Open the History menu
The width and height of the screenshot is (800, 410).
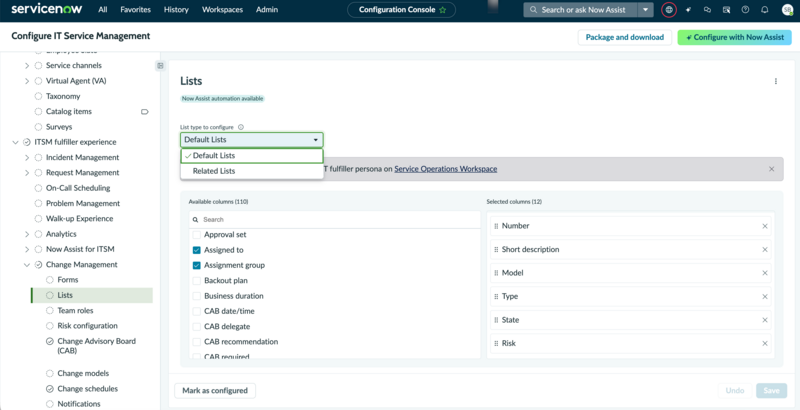(176, 10)
